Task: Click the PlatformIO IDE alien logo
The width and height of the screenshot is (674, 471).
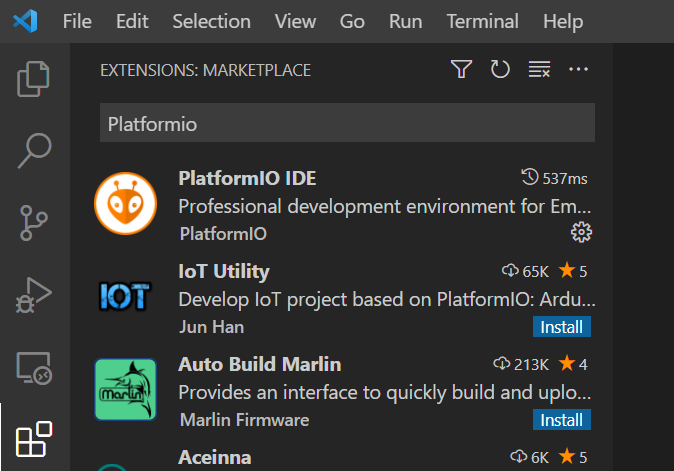Action: (126, 203)
